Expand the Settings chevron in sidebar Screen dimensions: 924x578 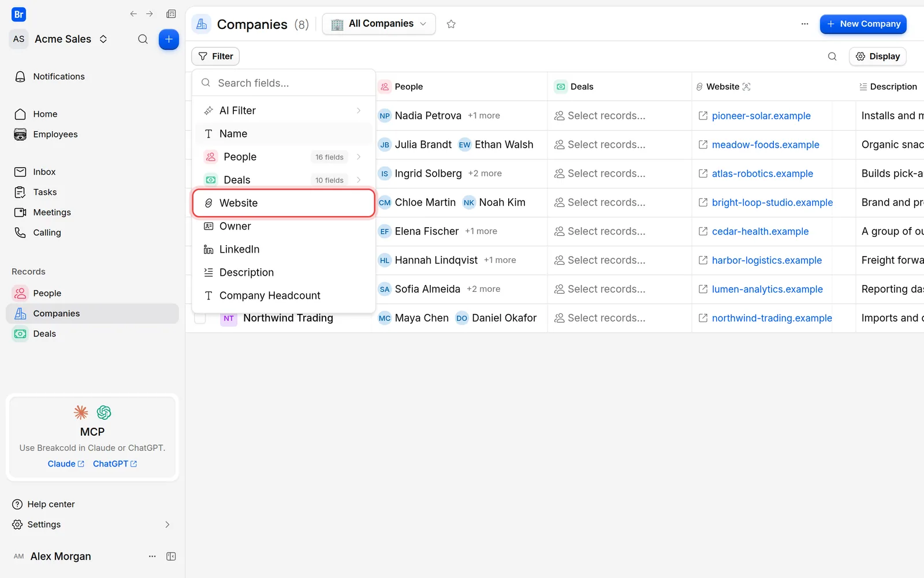tap(167, 525)
